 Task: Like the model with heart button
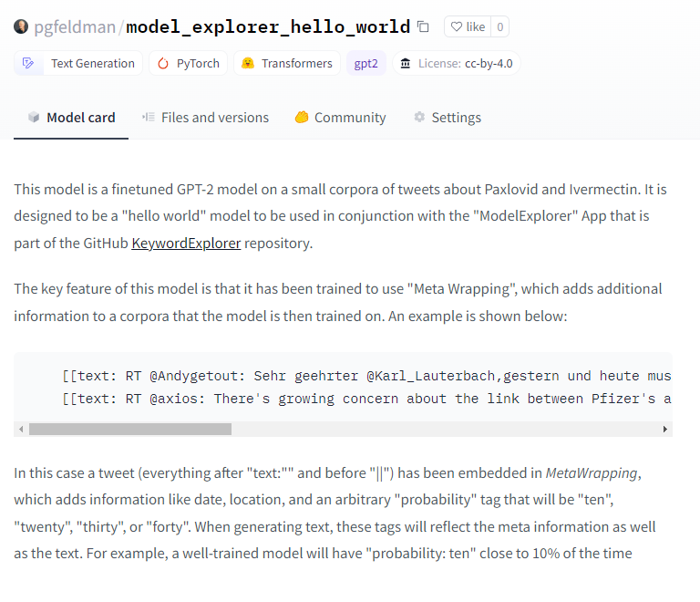coord(468,26)
